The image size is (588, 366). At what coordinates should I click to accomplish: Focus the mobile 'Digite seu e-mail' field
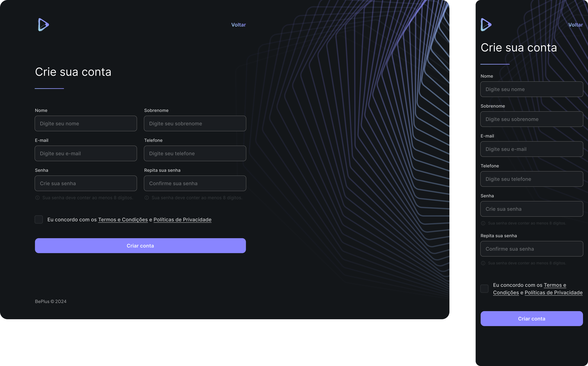(x=532, y=149)
